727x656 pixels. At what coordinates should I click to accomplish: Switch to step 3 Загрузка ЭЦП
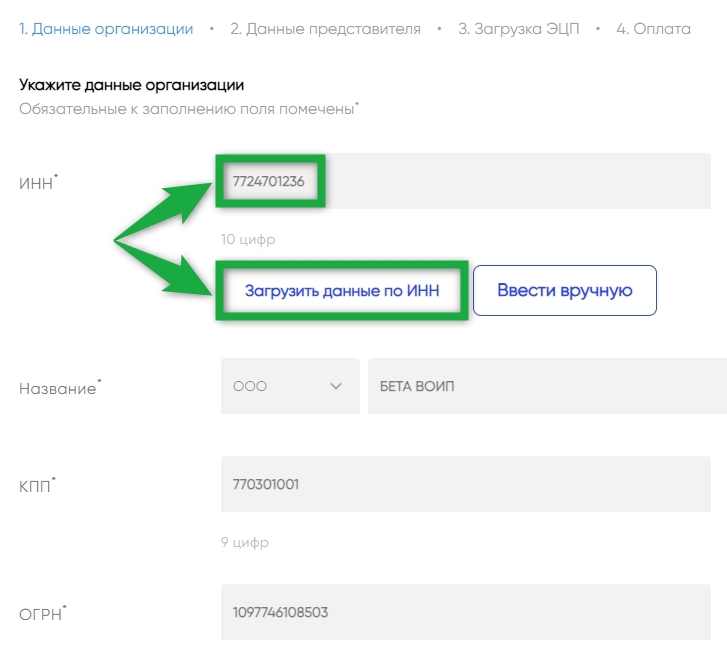tap(518, 29)
